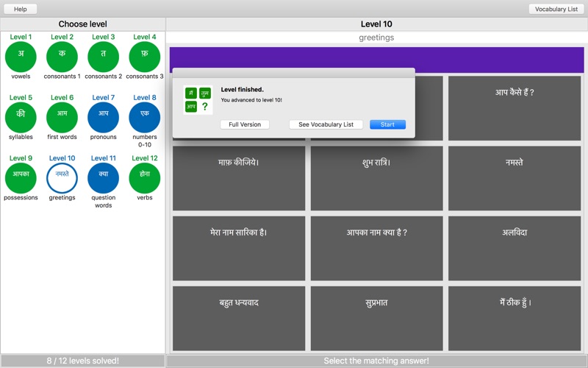Select the card 'आप कैसे हैं ?'
Image resolution: width=588 pixels, height=368 pixels.
click(x=514, y=108)
